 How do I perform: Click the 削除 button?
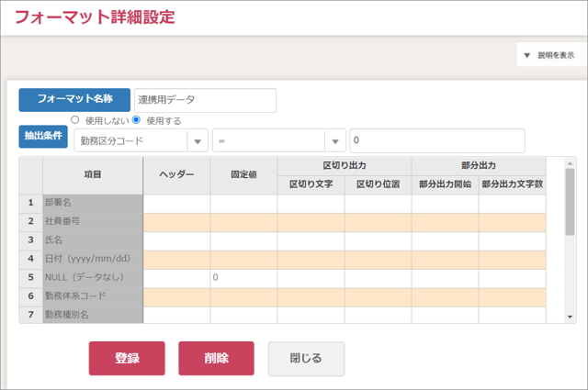click(x=217, y=358)
